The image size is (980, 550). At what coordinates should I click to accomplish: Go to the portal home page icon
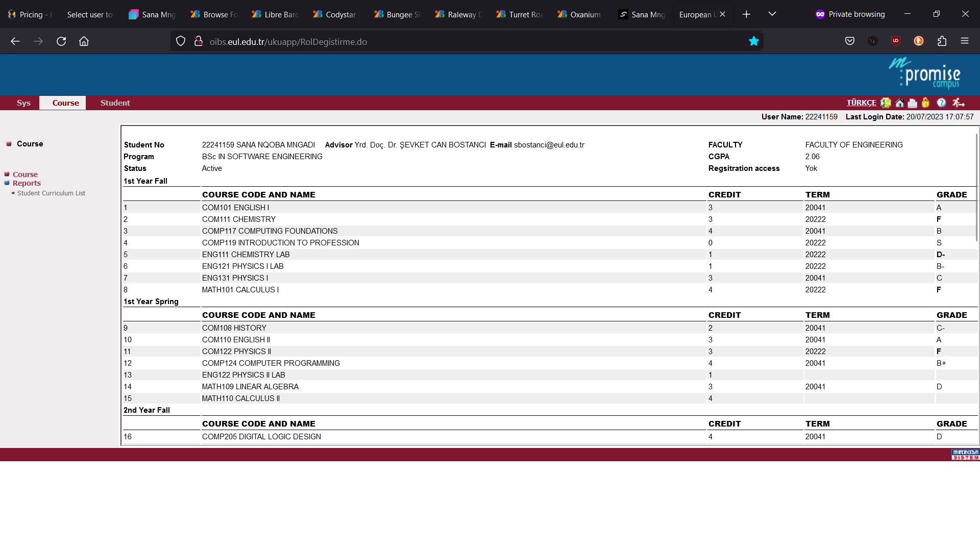coord(899,103)
